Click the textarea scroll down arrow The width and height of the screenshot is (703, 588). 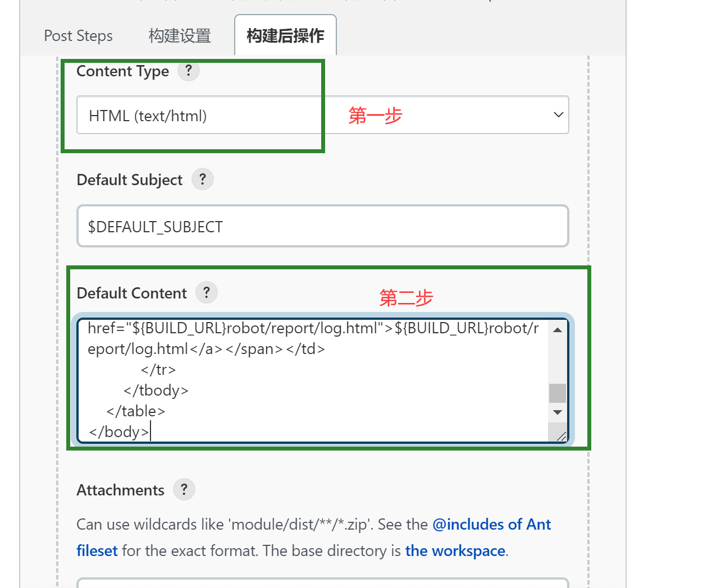click(558, 412)
